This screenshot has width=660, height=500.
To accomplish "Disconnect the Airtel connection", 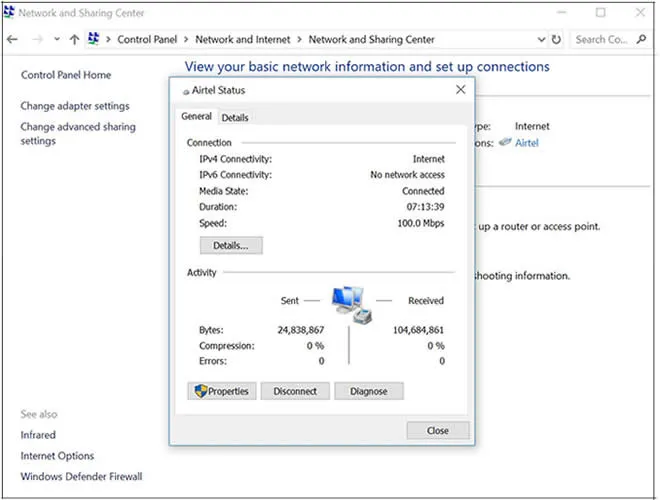I will [x=295, y=391].
